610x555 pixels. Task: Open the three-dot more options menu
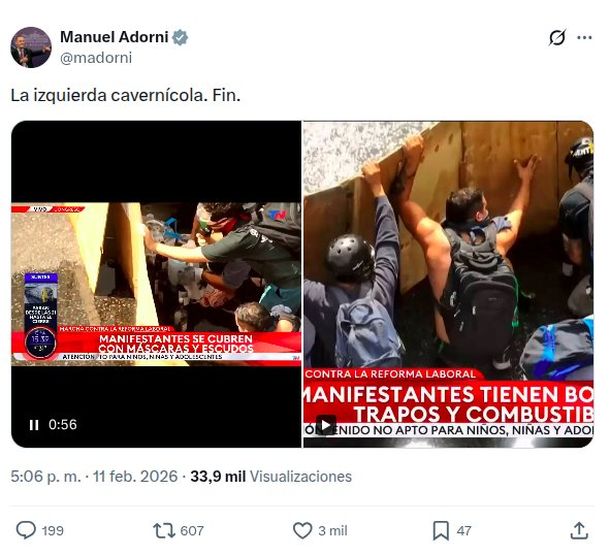(x=584, y=38)
